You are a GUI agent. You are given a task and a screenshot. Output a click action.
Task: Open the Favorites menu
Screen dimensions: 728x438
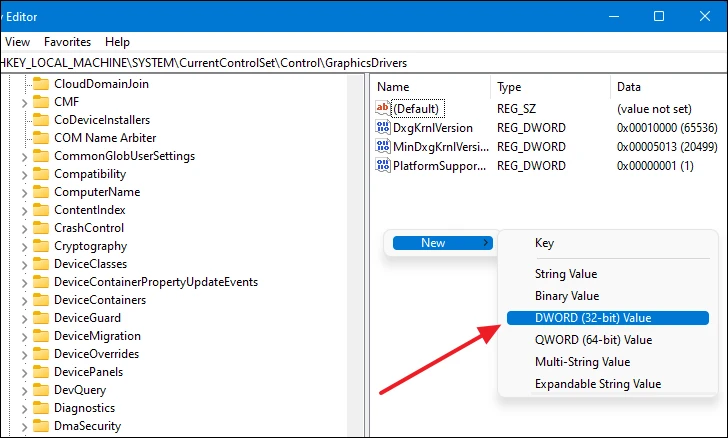point(67,42)
